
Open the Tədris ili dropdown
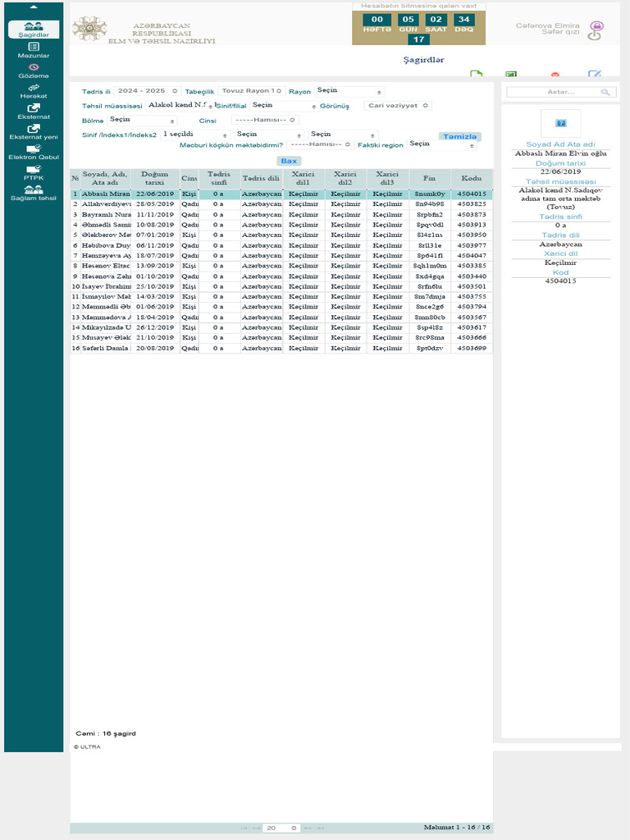(x=148, y=91)
